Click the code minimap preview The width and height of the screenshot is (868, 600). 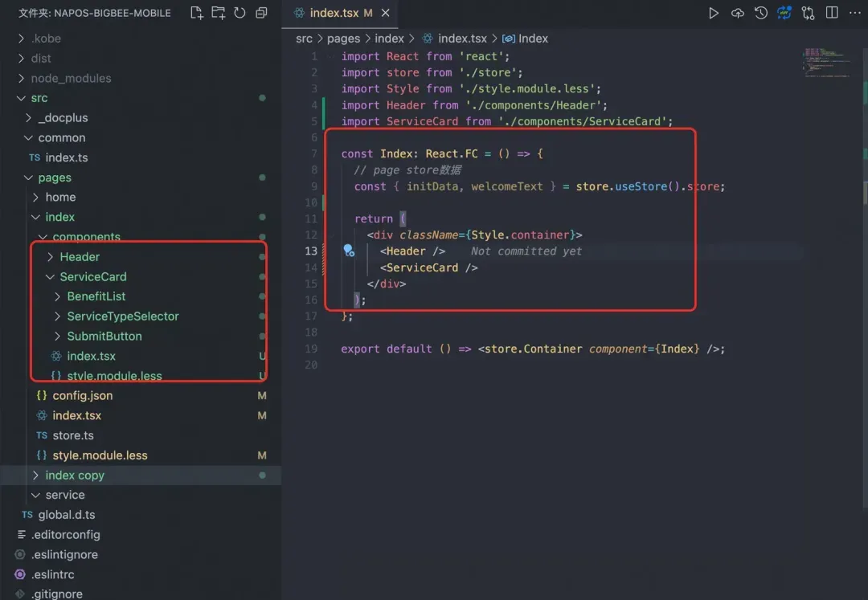click(828, 62)
